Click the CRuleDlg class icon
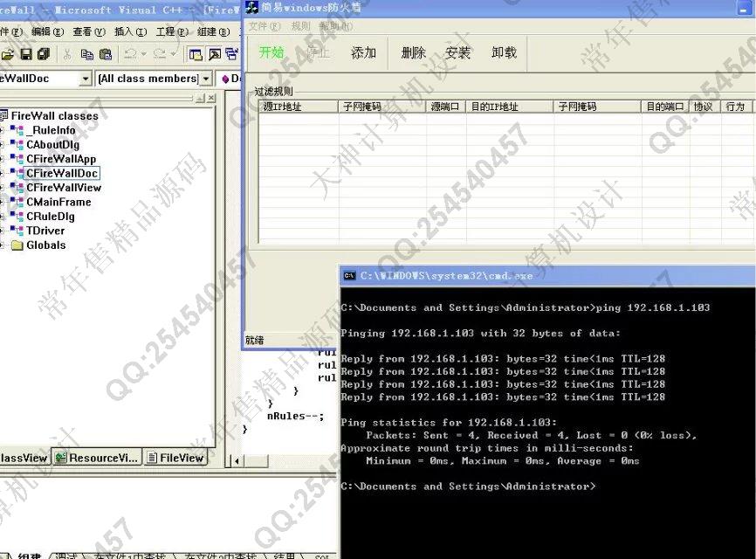 click(x=17, y=216)
